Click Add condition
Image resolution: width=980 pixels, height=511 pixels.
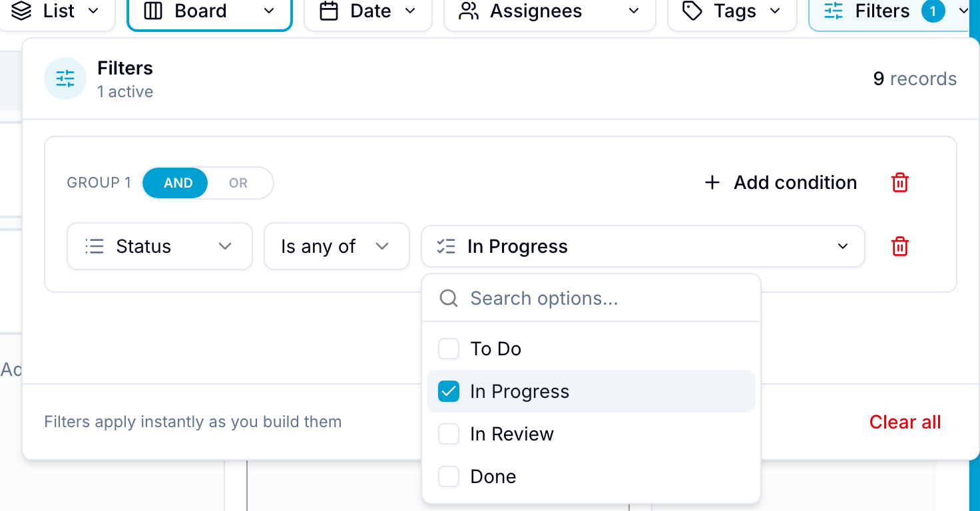(x=781, y=182)
